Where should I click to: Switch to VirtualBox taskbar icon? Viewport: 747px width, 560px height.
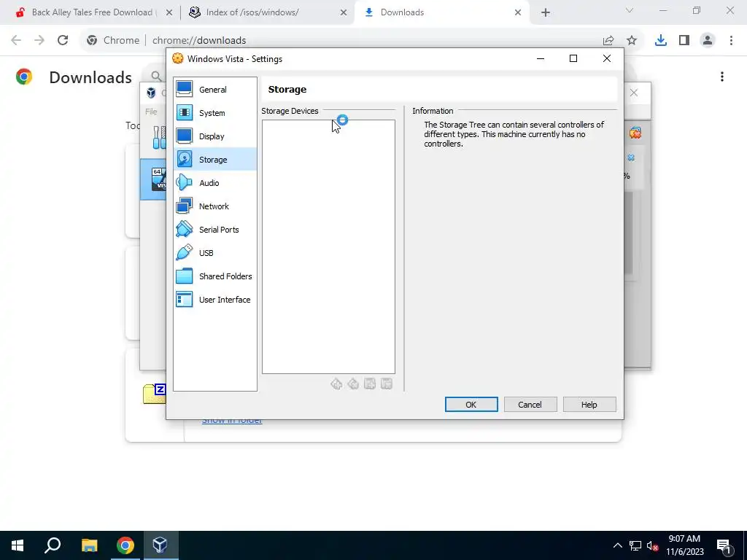160,545
